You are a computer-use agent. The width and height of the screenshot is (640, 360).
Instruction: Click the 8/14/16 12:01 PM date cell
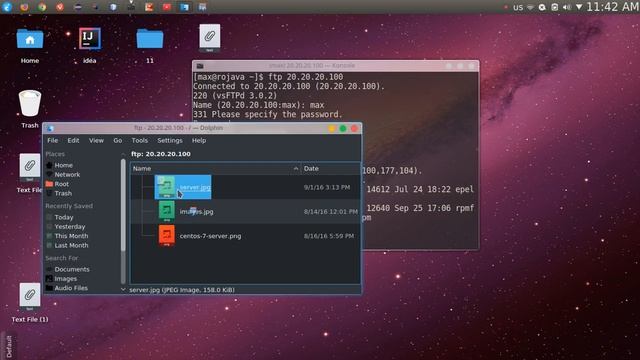[331, 212]
